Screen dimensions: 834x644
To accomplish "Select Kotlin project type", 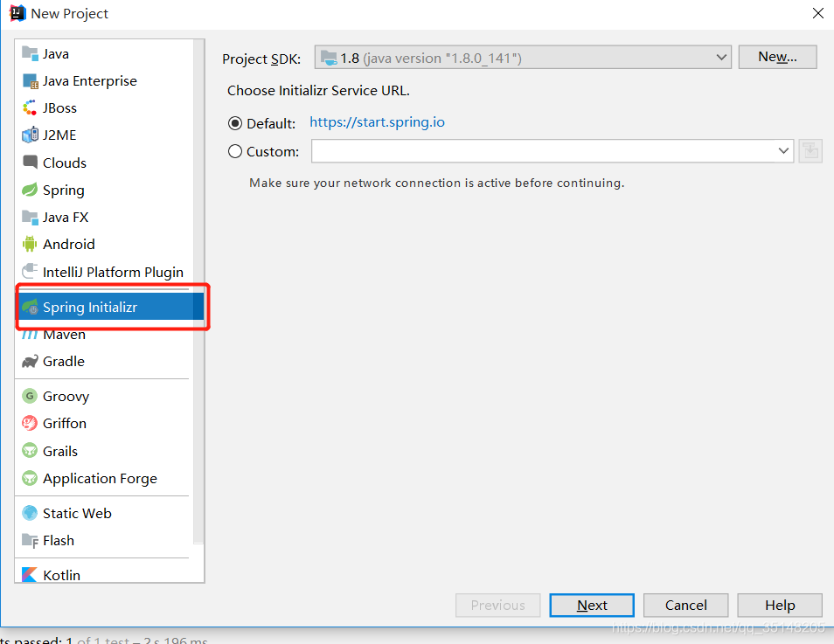I will click(104, 575).
